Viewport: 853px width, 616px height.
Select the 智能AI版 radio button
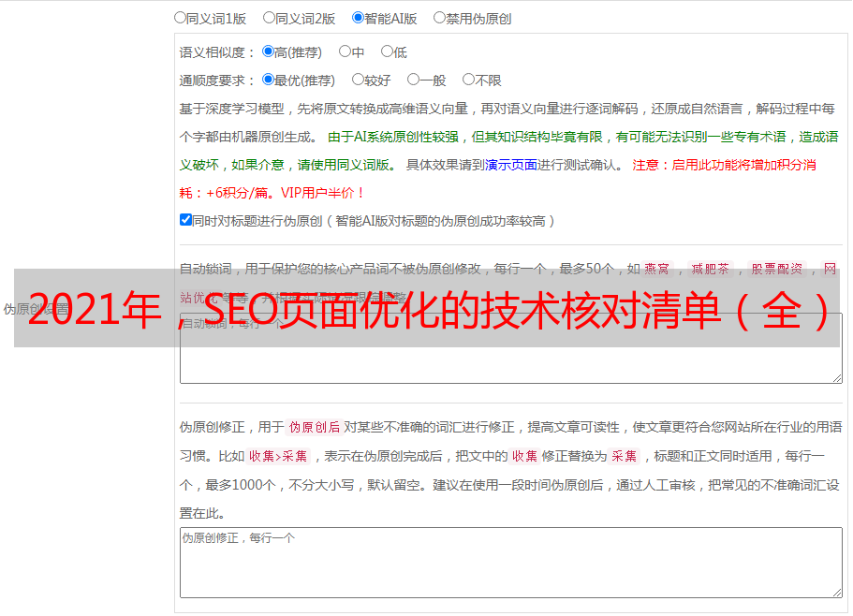click(x=358, y=17)
